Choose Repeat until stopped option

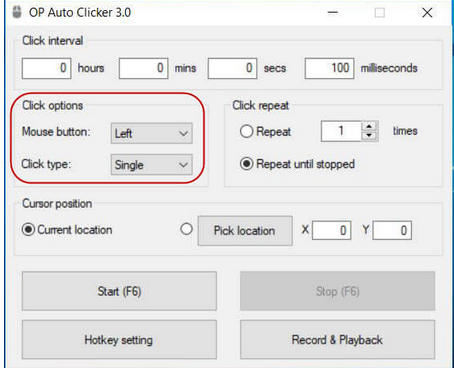point(246,164)
